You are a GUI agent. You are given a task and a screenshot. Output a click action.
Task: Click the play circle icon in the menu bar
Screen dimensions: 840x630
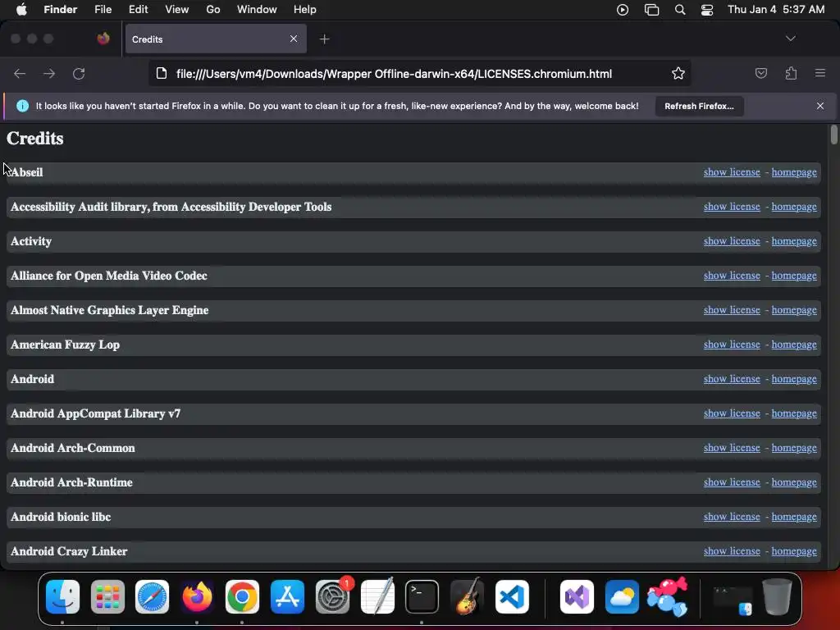(x=623, y=10)
